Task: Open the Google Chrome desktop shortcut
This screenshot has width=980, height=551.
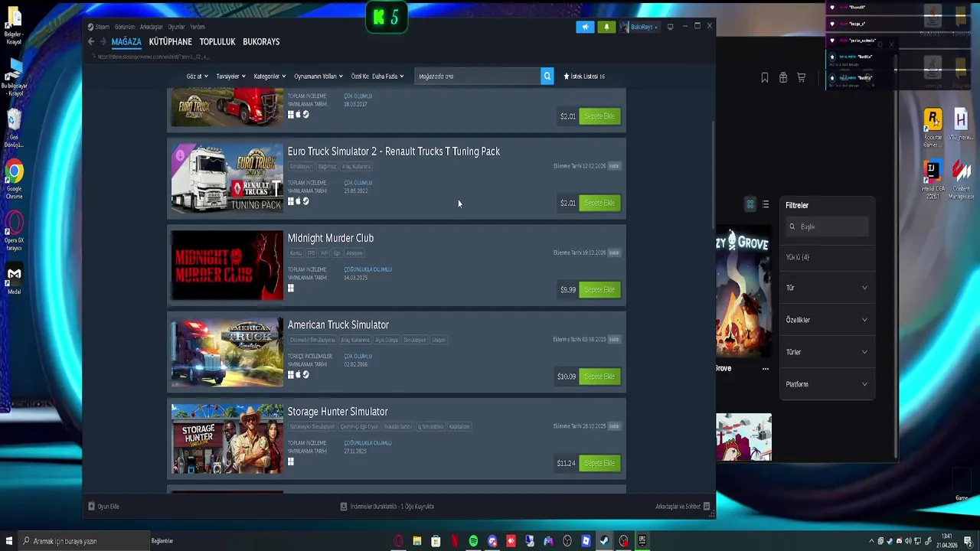Action: [x=14, y=179]
